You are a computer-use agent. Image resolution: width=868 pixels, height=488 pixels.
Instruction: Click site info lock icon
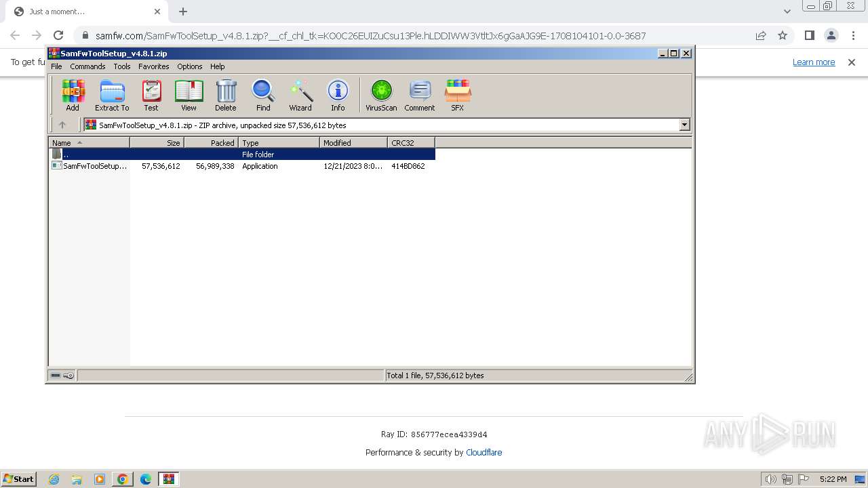coord(84,36)
